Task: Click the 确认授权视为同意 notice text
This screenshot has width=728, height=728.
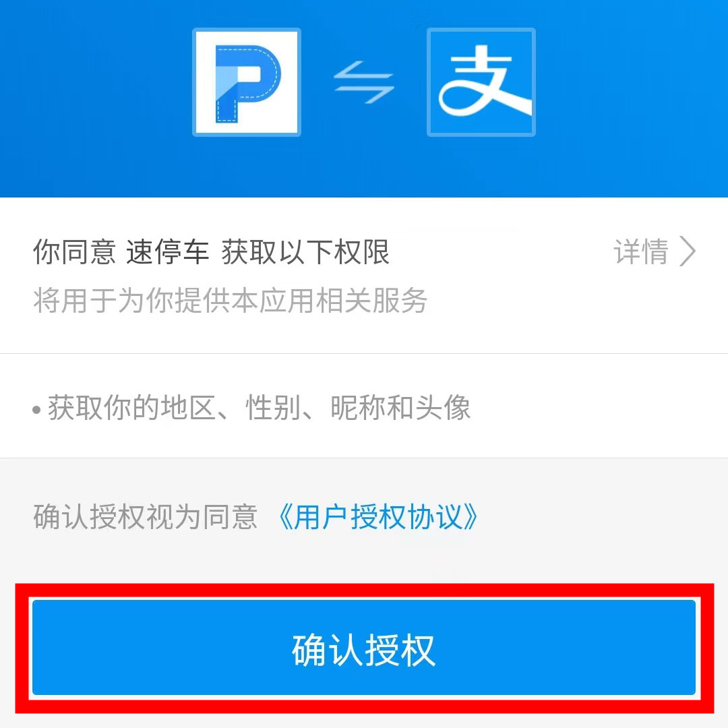Action: (145, 516)
